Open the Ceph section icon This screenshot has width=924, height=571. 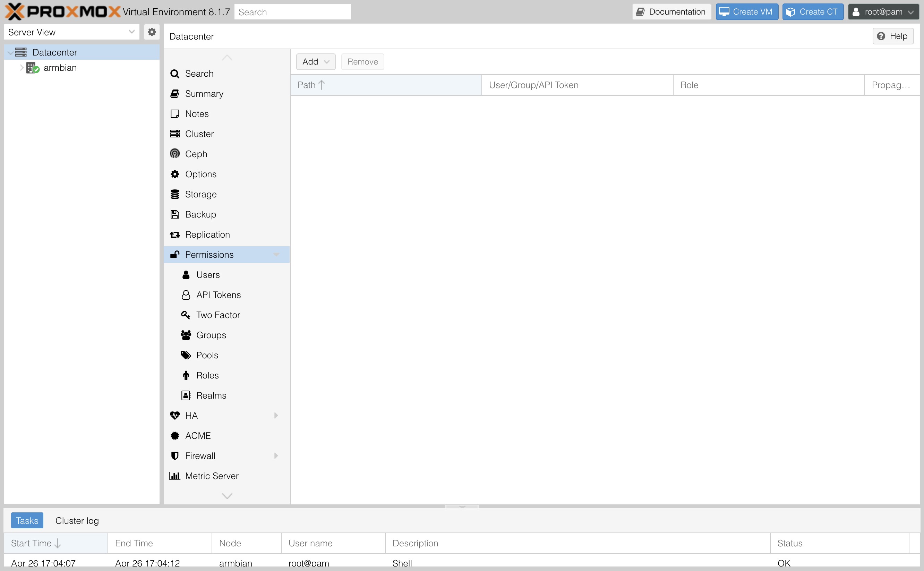coord(175,154)
